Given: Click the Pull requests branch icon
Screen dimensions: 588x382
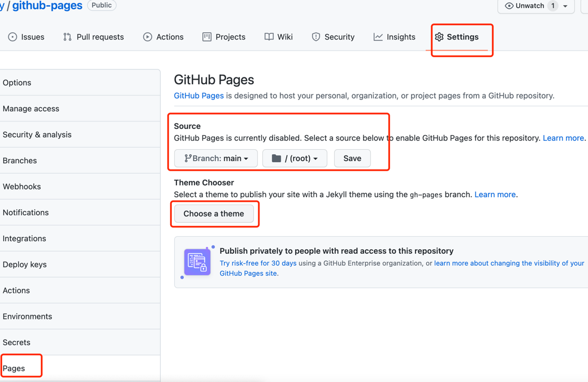Looking at the screenshot, I should (67, 37).
